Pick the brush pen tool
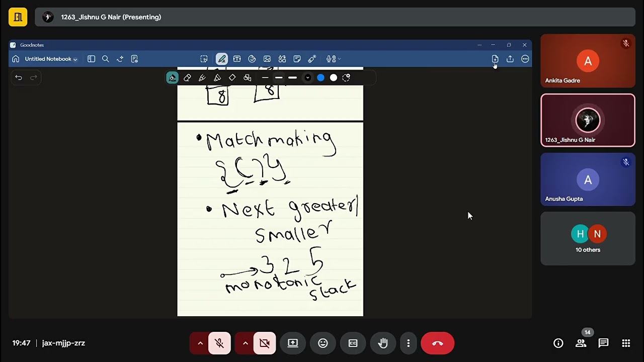Image resolution: width=644 pixels, height=362 pixels. (202, 77)
